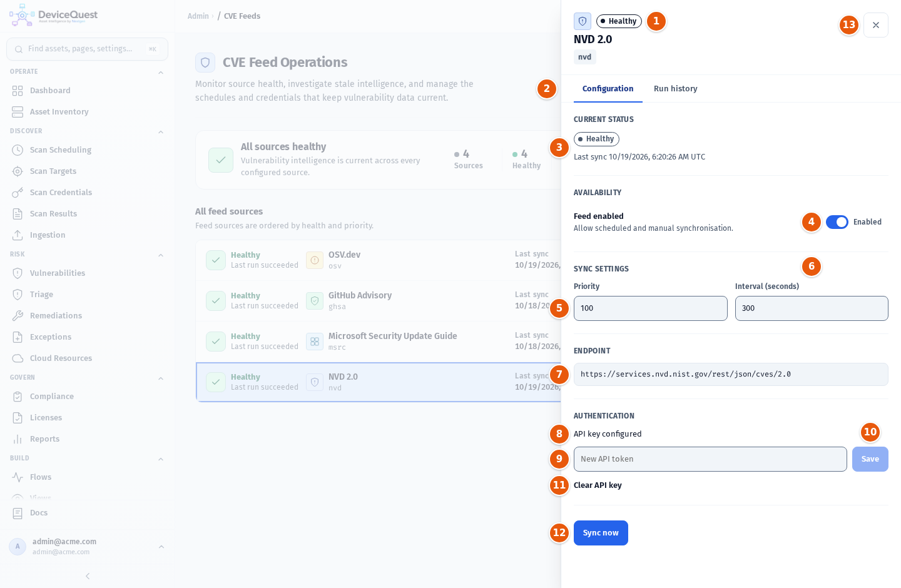This screenshot has height=588, width=901.
Task: Open Cloud Resources cloud icon
Action: [x=18, y=358]
